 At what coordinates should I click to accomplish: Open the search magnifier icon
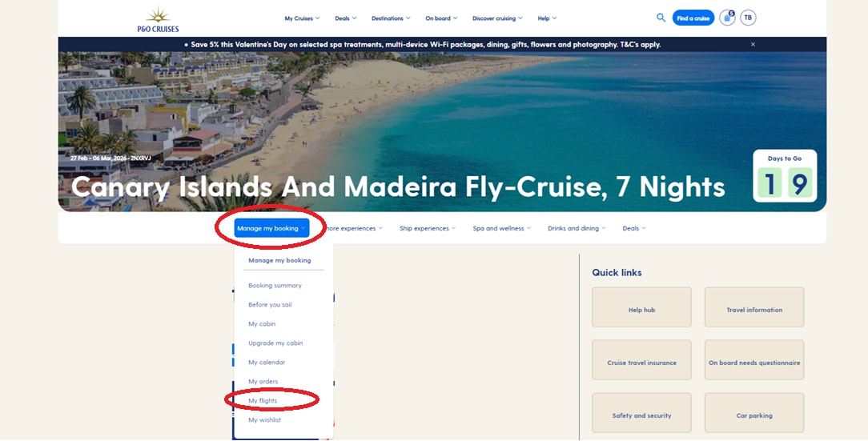661,18
